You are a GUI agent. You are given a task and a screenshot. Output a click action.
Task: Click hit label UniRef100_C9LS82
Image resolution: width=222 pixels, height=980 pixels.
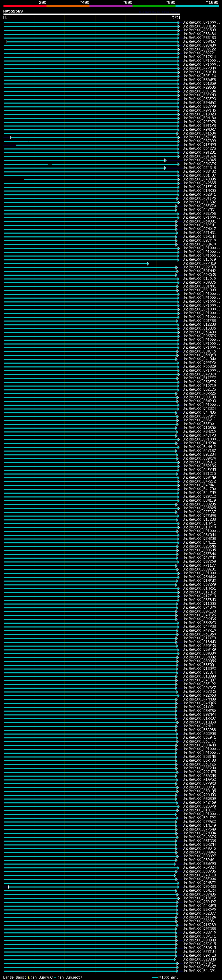(x=199, y=202)
